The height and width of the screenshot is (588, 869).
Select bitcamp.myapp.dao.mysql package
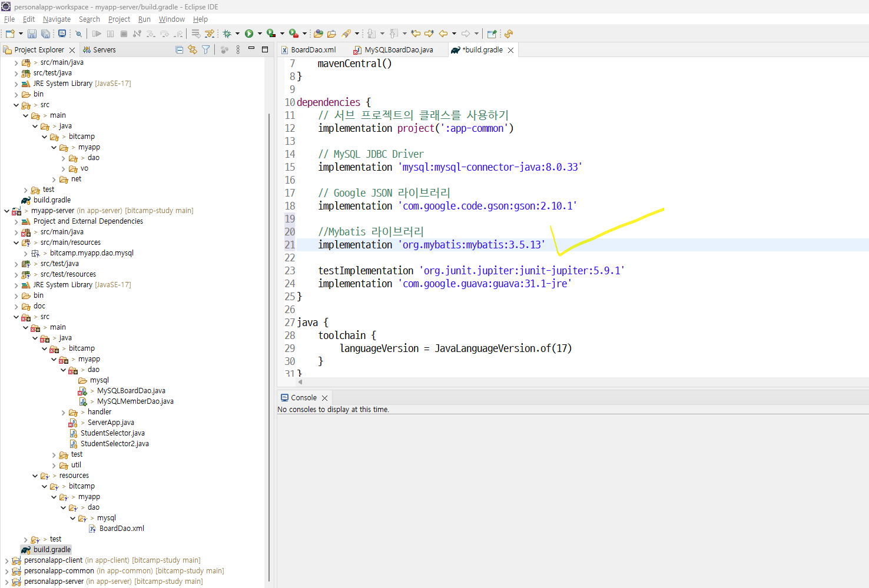point(92,253)
